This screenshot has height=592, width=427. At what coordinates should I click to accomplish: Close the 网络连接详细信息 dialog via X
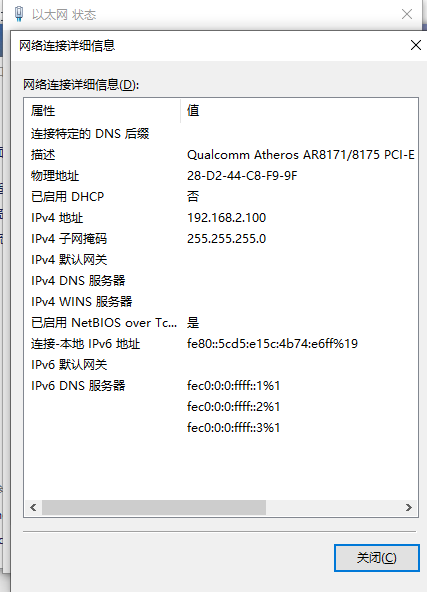point(416,45)
